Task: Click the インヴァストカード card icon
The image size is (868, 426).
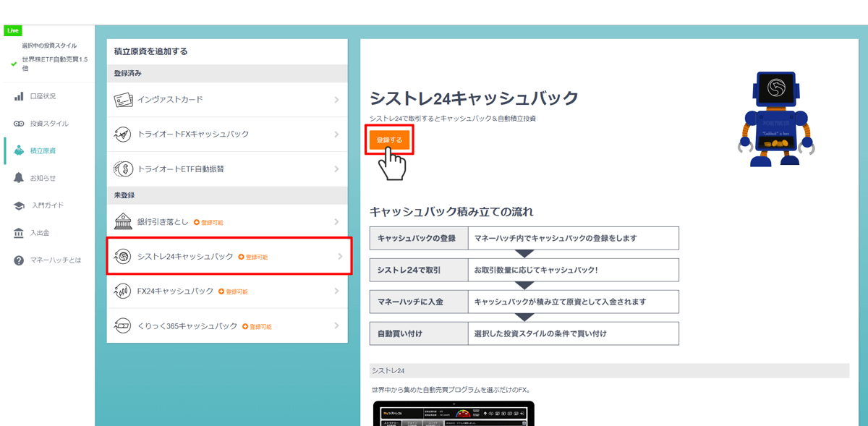Action: [123, 100]
